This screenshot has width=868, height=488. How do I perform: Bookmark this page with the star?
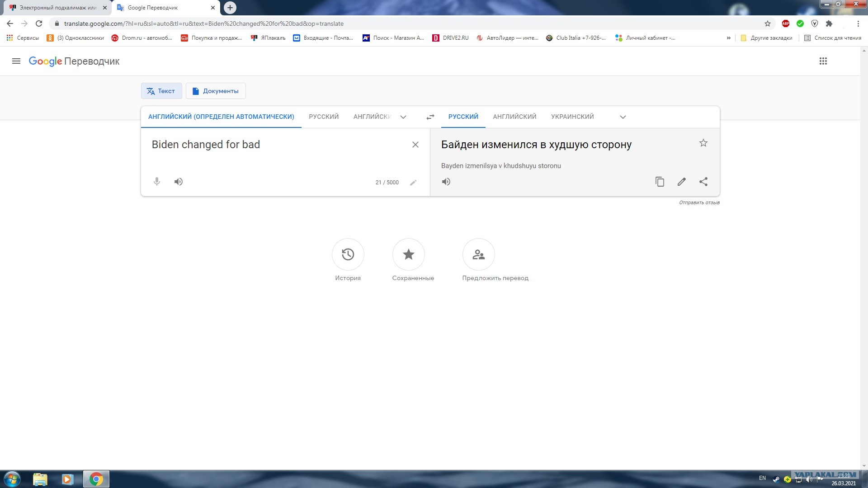click(768, 23)
